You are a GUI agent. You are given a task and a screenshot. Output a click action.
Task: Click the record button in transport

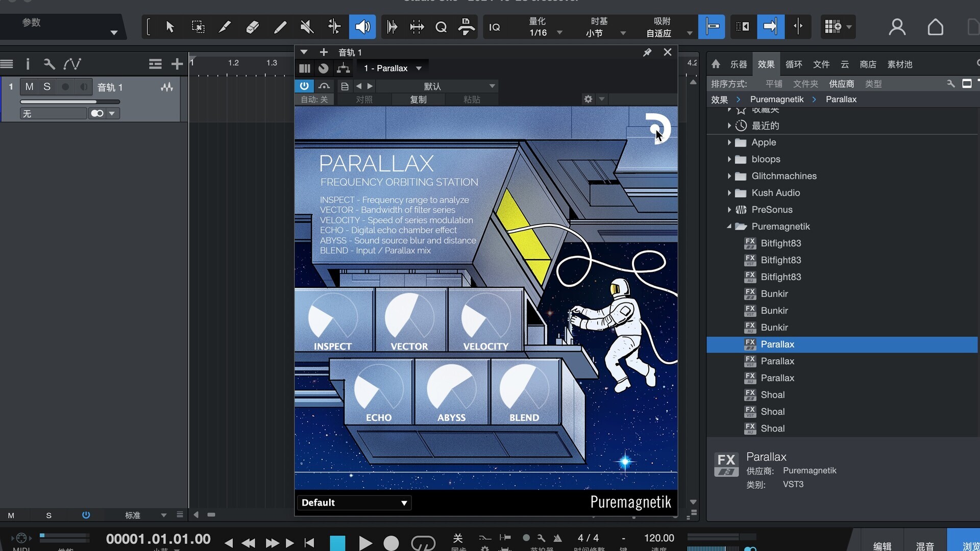tap(391, 543)
